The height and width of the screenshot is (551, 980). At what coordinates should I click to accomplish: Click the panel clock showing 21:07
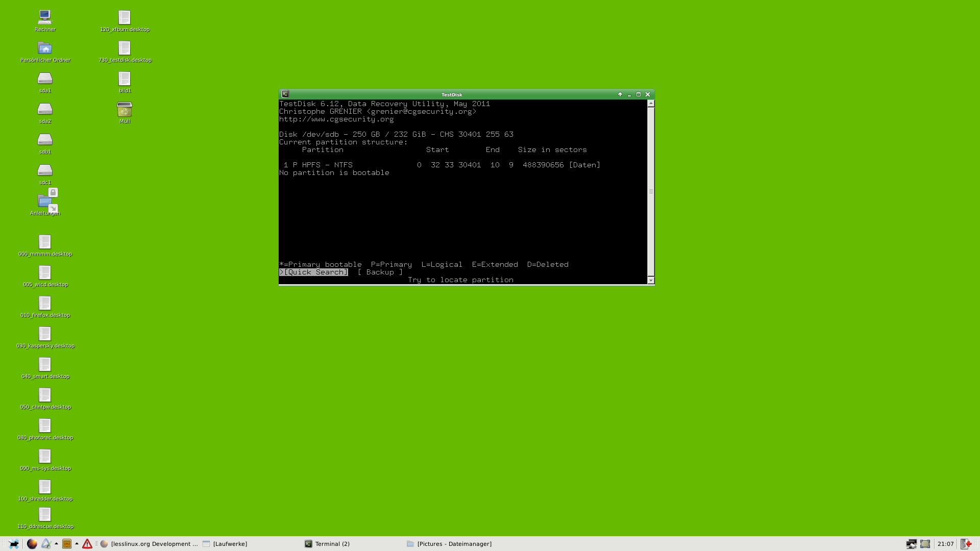pyautogui.click(x=945, y=544)
